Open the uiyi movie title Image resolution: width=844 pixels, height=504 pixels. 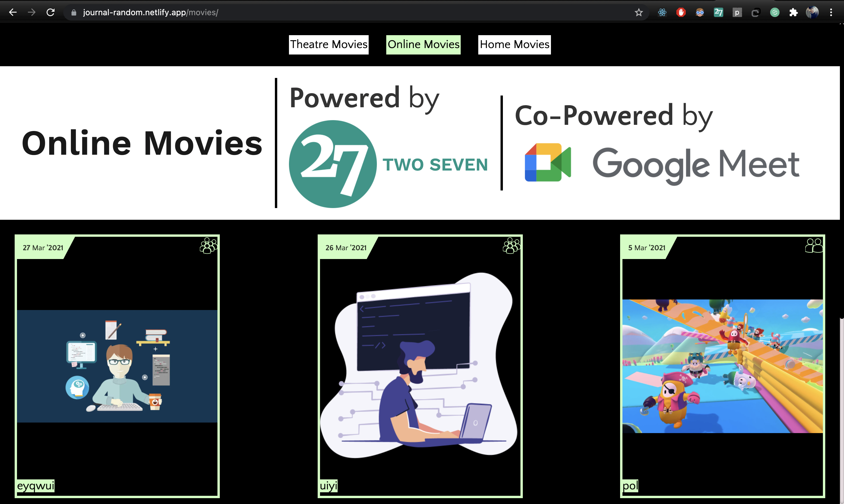click(329, 486)
